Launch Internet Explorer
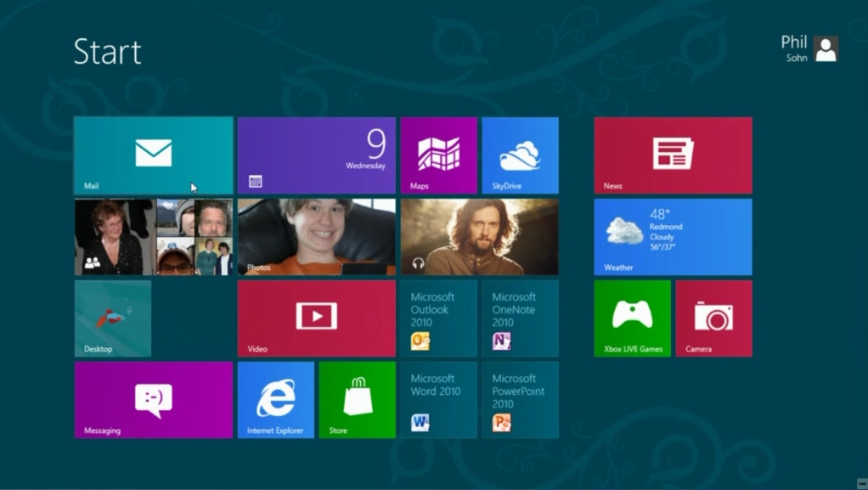868x490 pixels. pyautogui.click(x=275, y=399)
